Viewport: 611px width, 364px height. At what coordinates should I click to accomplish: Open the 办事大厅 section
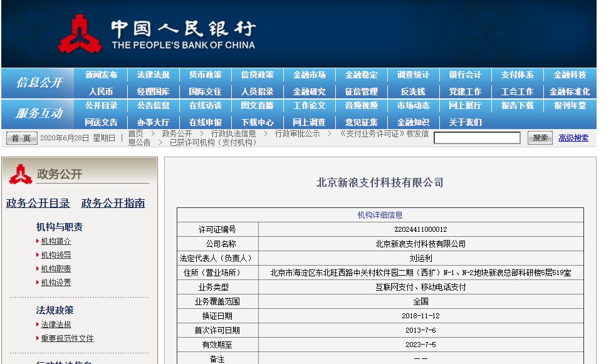(x=153, y=122)
